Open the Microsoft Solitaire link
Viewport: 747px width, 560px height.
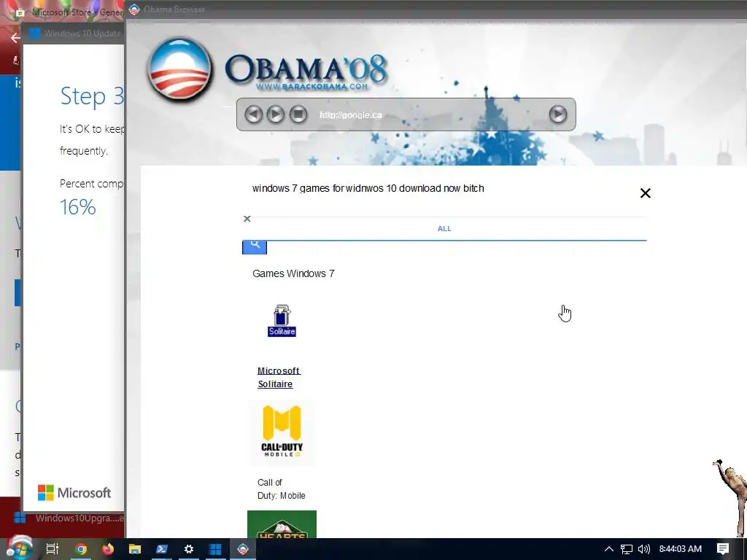(x=279, y=377)
